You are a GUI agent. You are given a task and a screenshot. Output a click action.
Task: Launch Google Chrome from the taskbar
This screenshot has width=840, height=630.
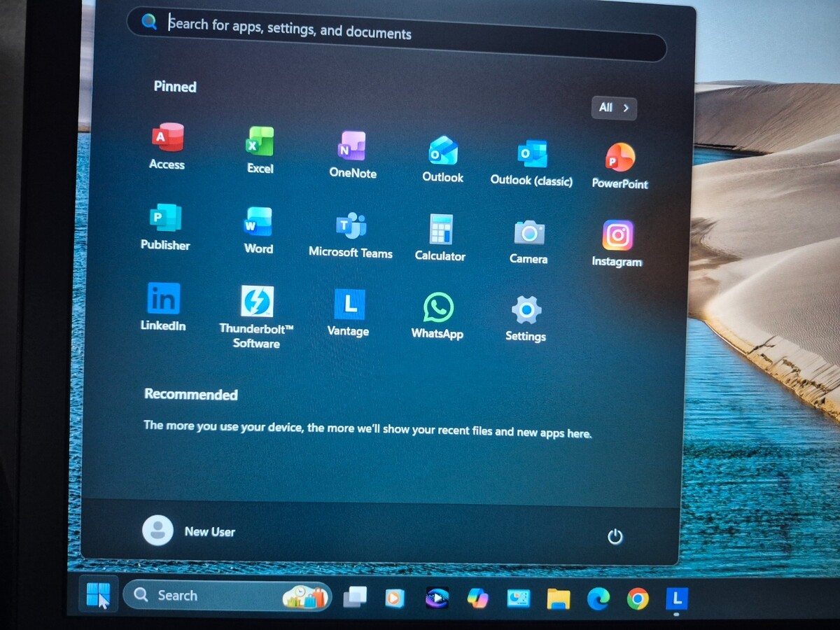click(x=637, y=599)
